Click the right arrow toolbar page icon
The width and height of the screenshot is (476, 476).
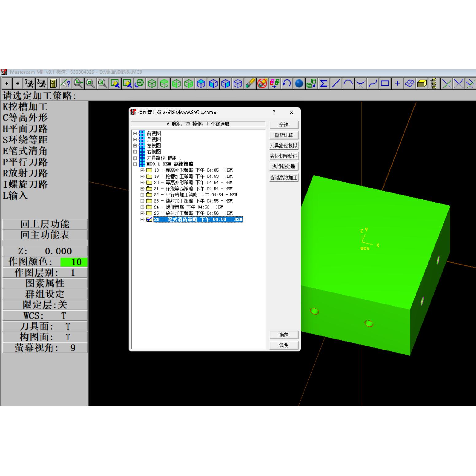17,83
